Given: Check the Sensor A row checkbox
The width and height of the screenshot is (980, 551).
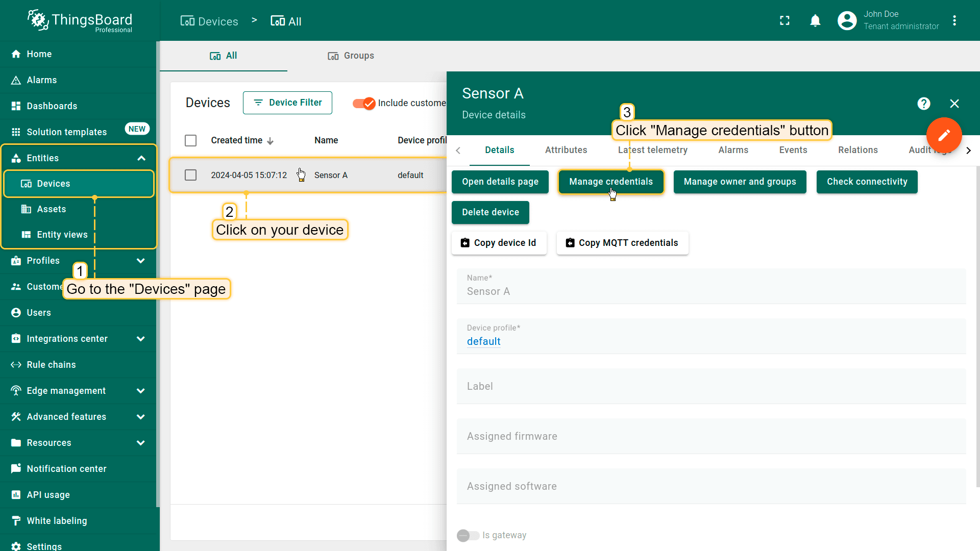Looking at the screenshot, I should pos(190,175).
